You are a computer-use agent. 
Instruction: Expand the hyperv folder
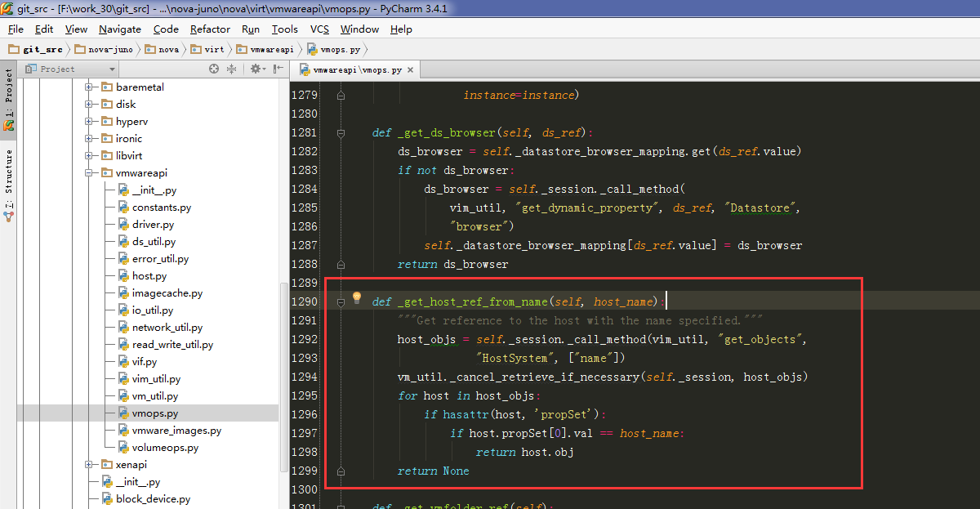[89, 121]
